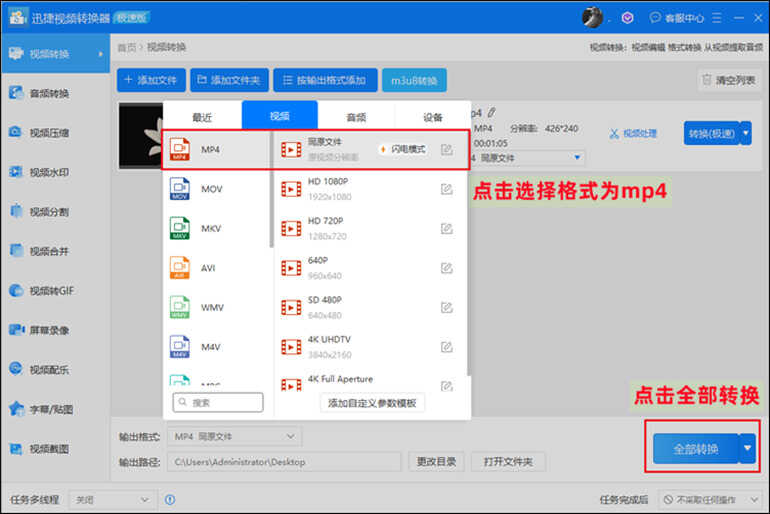Switch to 音频 format tab

click(x=356, y=117)
